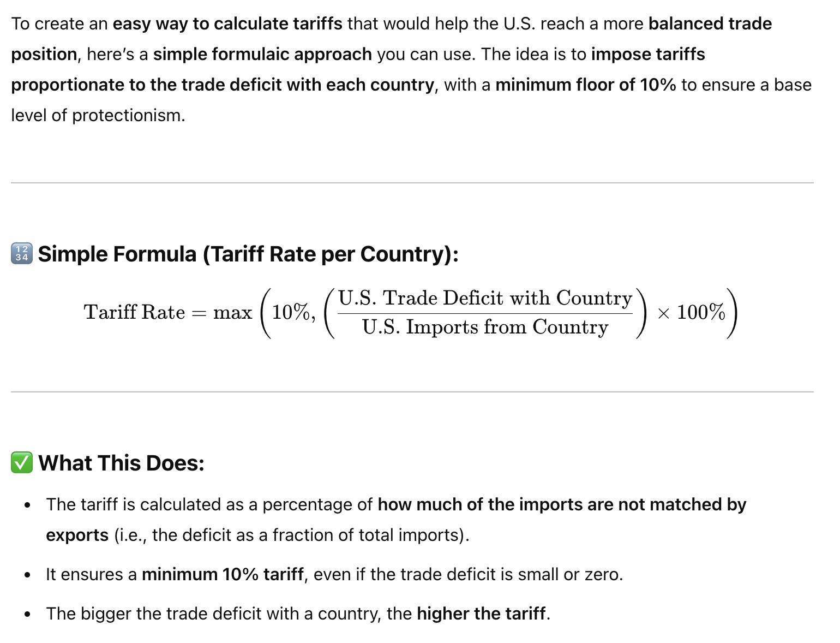Click the bold text "impose tariffs"
Viewport: 840px width, 643px height.
pos(648,55)
